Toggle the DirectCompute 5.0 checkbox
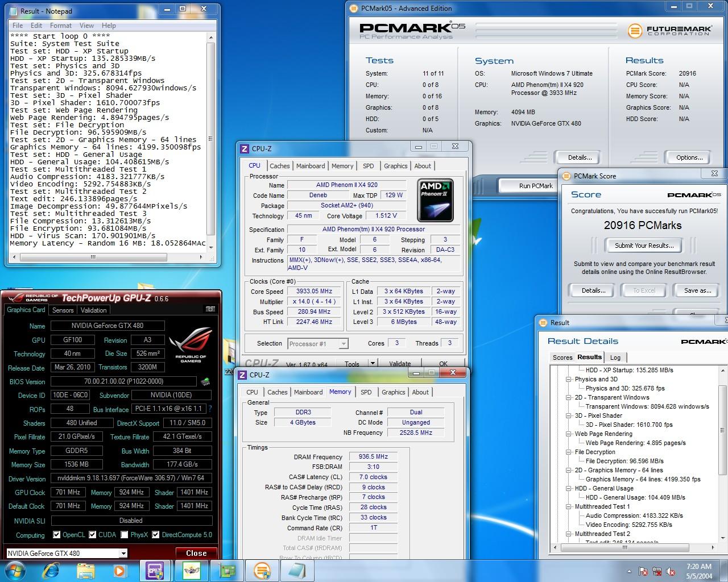 155,535
